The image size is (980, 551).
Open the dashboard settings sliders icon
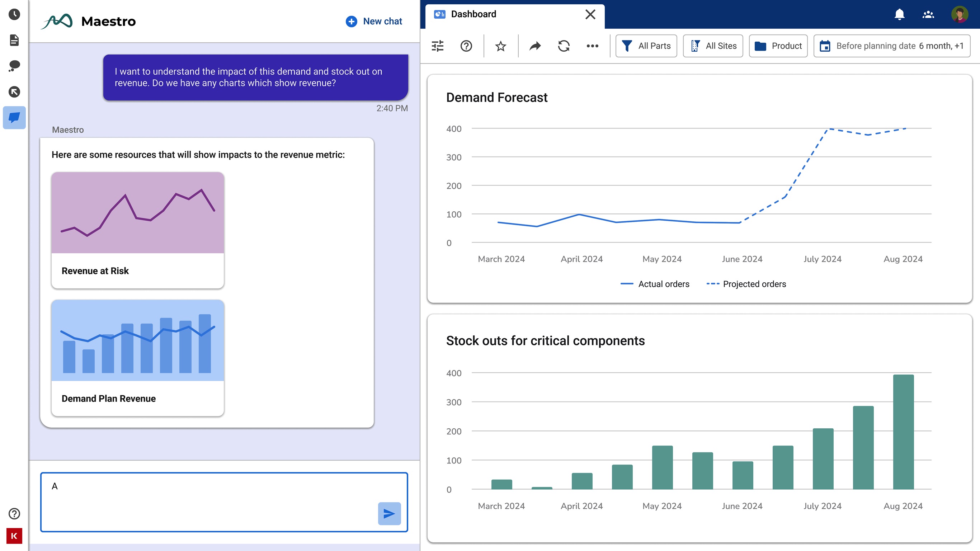pos(438,46)
